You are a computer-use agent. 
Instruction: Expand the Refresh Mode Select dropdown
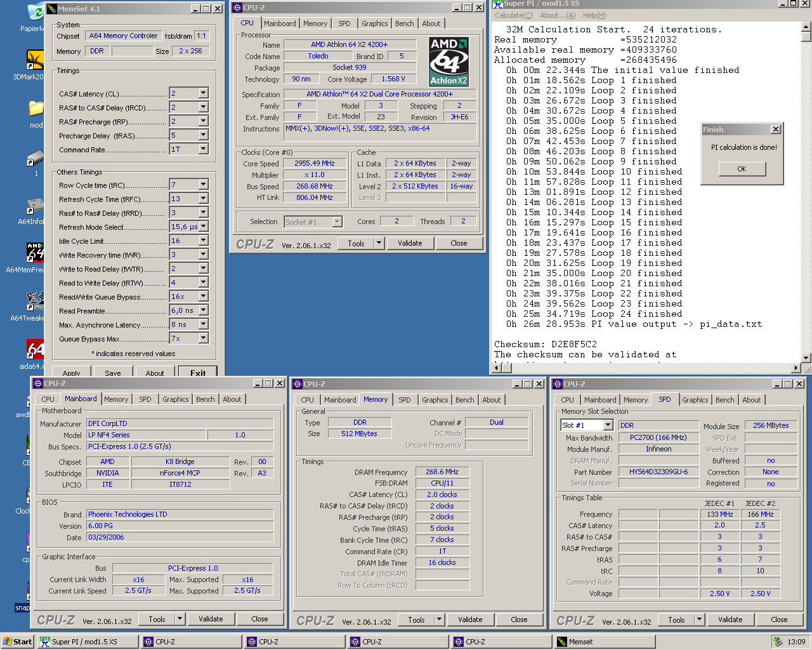coord(203,227)
